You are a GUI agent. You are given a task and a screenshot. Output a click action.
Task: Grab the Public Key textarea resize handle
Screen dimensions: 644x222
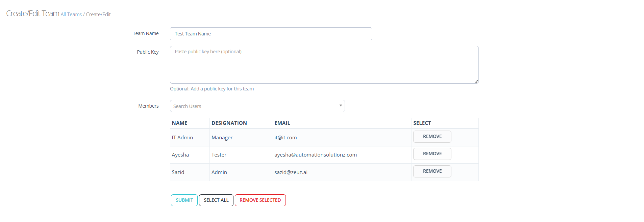pyautogui.click(x=476, y=81)
